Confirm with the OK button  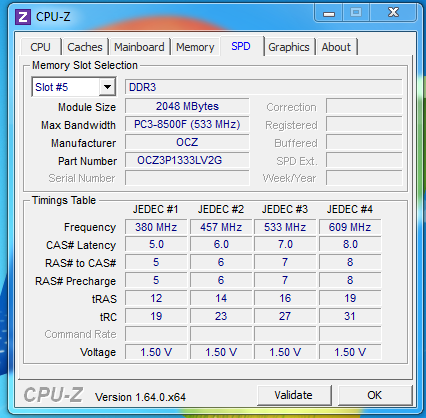pos(374,395)
